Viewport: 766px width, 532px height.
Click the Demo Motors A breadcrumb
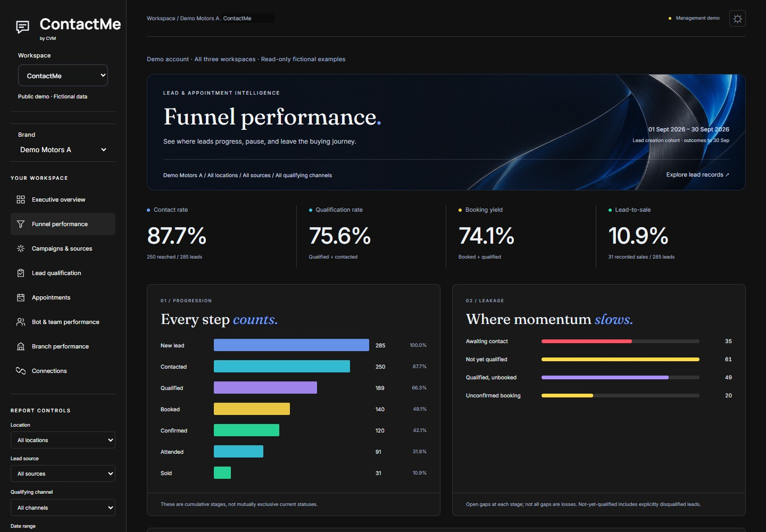(199, 18)
